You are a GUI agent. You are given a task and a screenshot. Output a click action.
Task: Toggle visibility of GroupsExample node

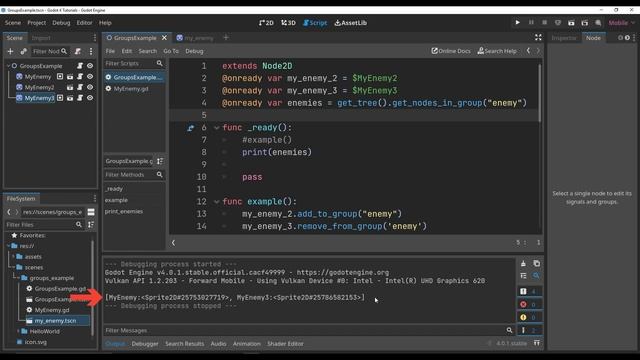tap(90, 66)
